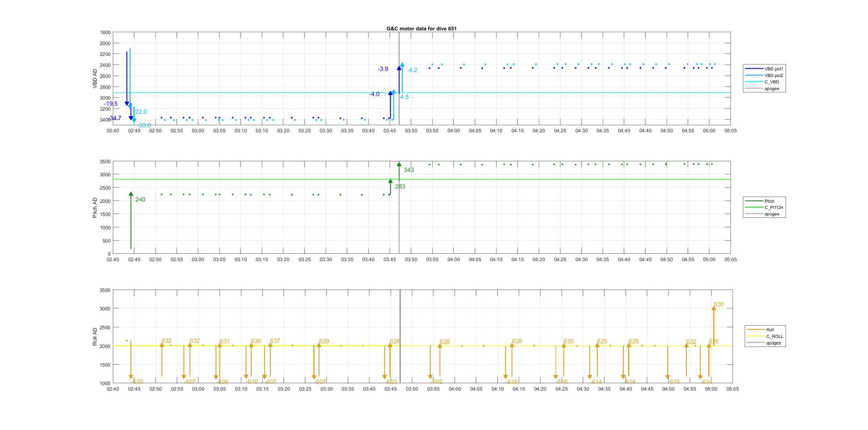Click the '240' pitch data label
This screenshot has width=868, height=430.
[x=140, y=200]
